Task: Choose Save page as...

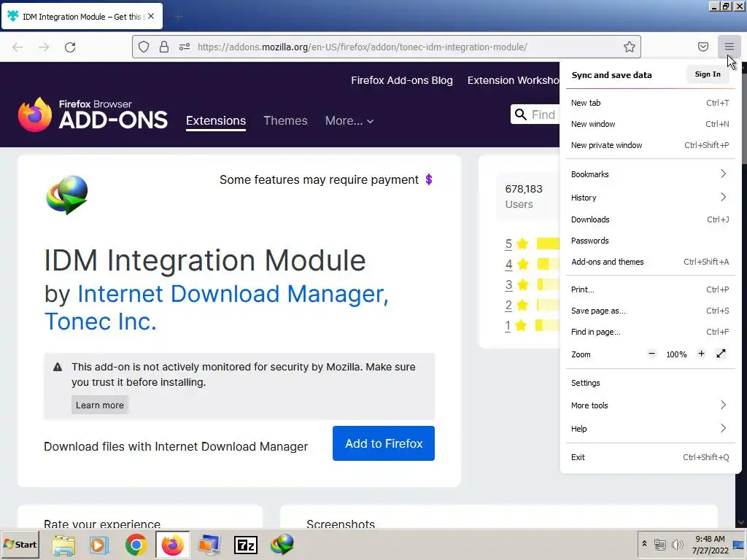Action: (x=650, y=311)
